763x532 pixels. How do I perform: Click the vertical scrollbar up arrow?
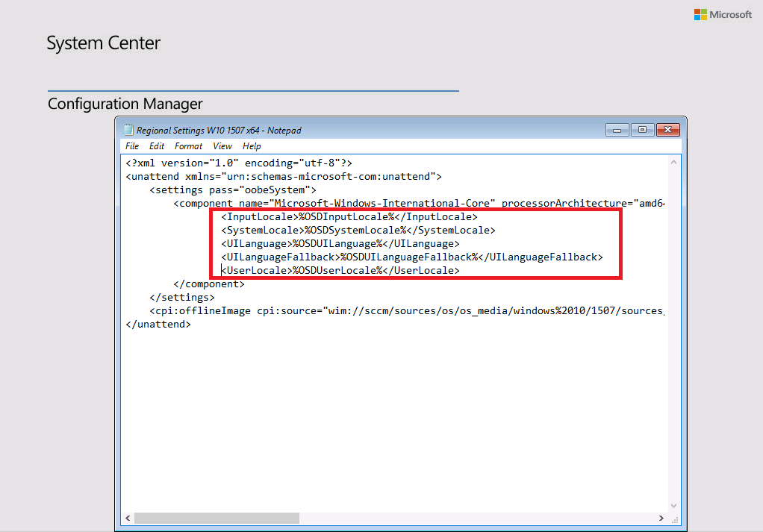[673, 163]
